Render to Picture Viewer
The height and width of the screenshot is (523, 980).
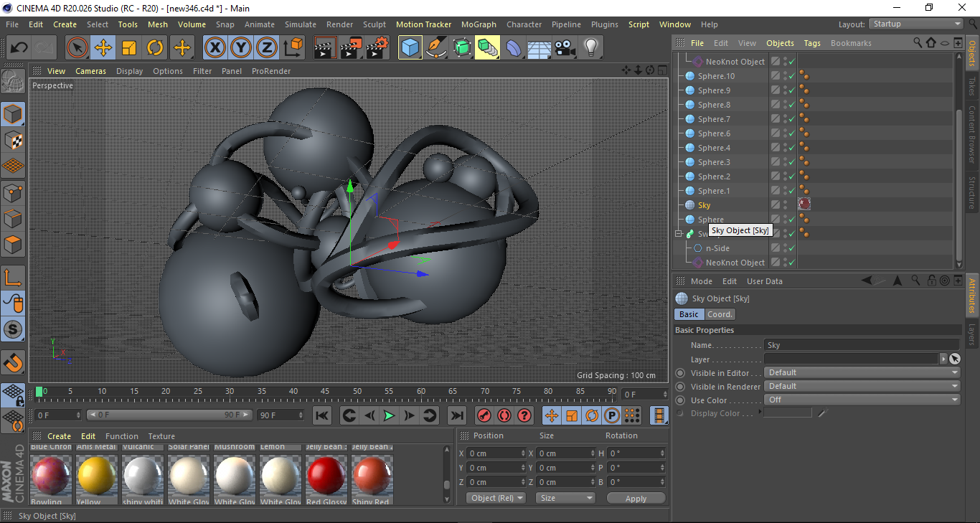(351, 48)
